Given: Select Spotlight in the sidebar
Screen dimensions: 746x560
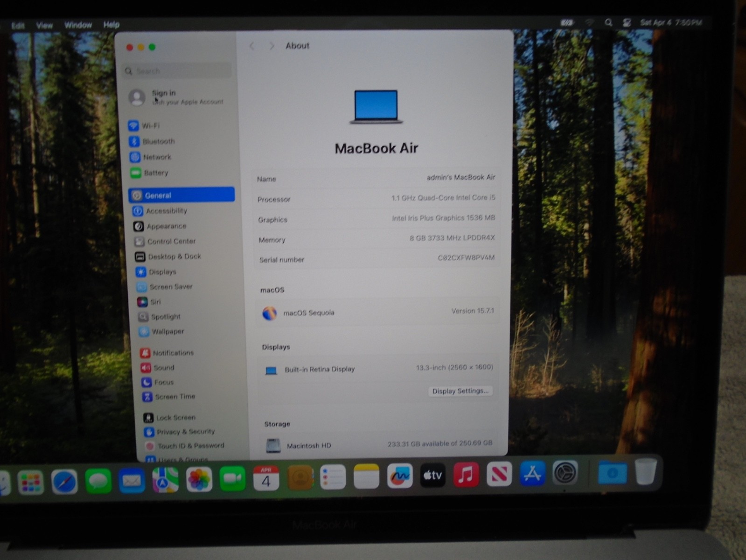Looking at the screenshot, I should pyautogui.click(x=160, y=316).
